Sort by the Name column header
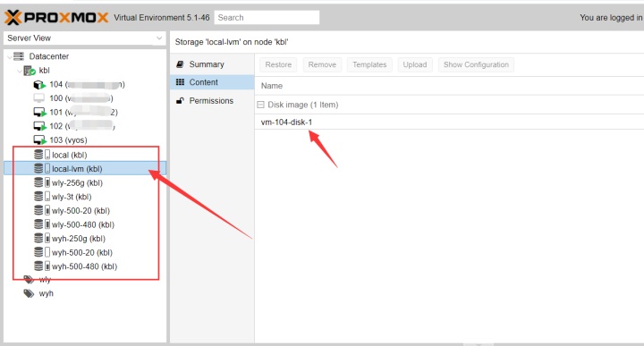The height and width of the screenshot is (346, 644). pos(272,86)
